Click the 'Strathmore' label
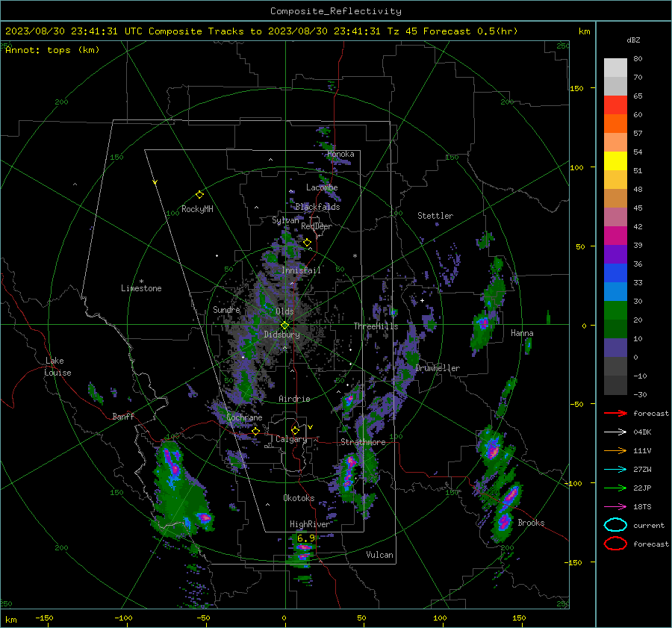 pyautogui.click(x=363, y=442)
